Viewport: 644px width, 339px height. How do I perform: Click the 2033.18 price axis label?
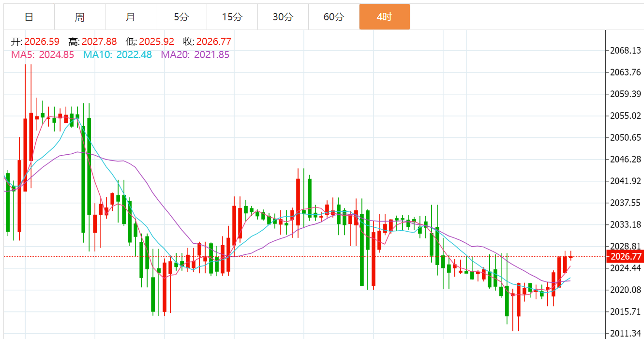(x=625, y=224)
